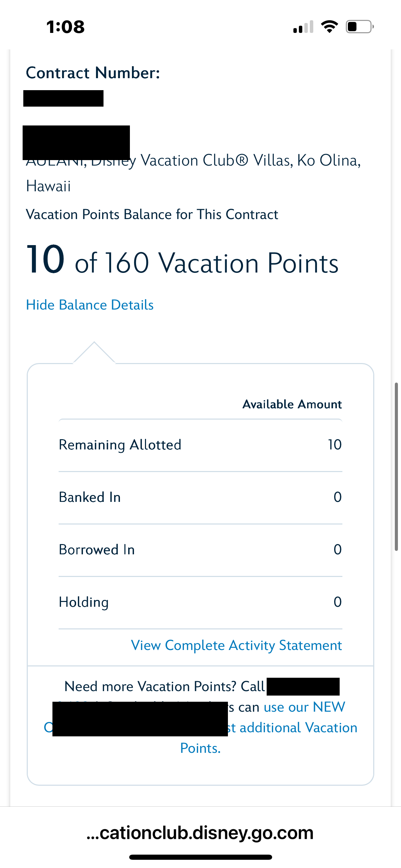Tap the Contract Number heading
The image size is (401, 868).
coord(93,73)
